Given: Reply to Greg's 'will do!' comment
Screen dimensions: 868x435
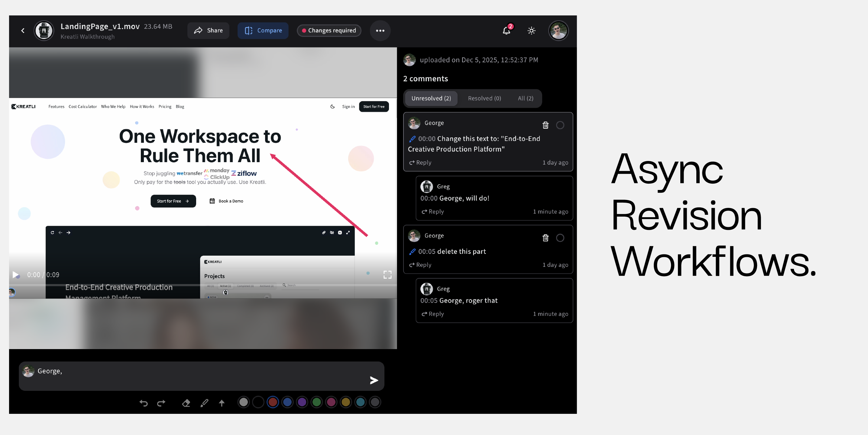Looking at the screenshot, I should [433, 212].
